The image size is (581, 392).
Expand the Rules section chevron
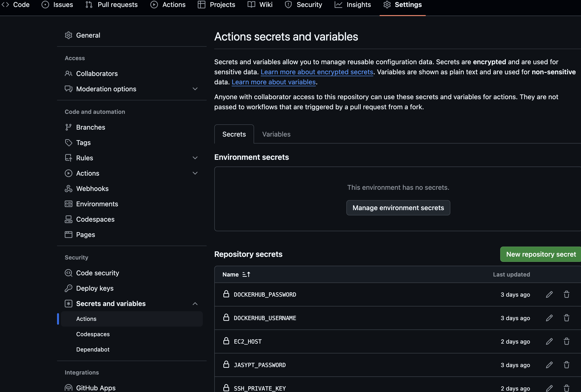tap(195, 158)
